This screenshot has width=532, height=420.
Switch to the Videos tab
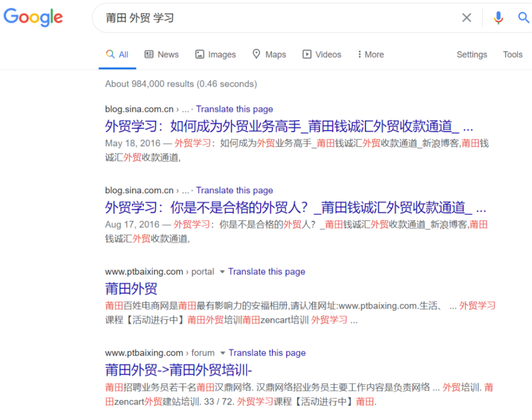click(322, 55)
